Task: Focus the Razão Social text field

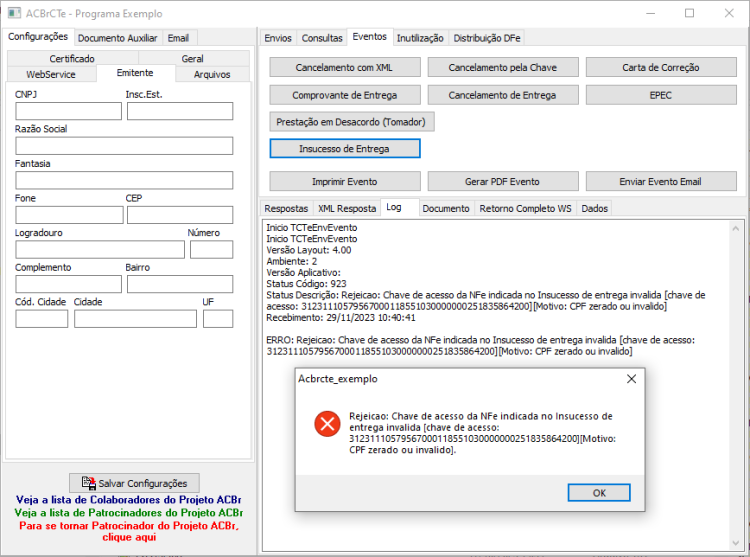Action: [x=124, y=146]
